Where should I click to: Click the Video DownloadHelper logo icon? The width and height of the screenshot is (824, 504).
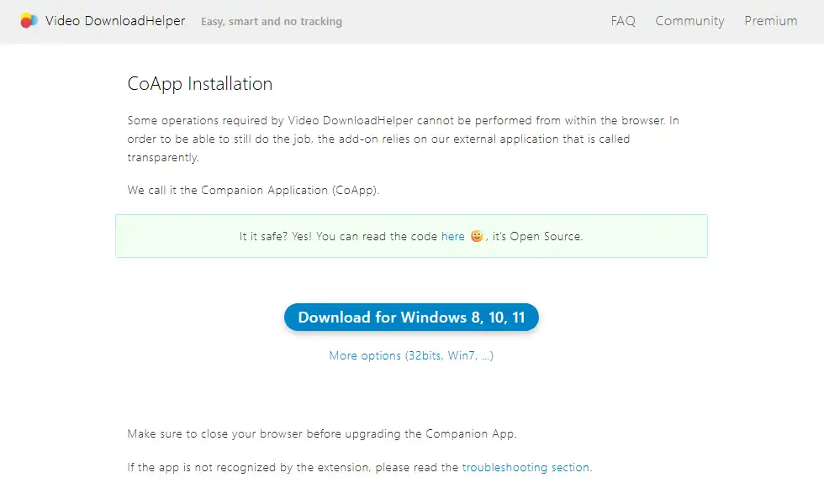pos(29,20)
